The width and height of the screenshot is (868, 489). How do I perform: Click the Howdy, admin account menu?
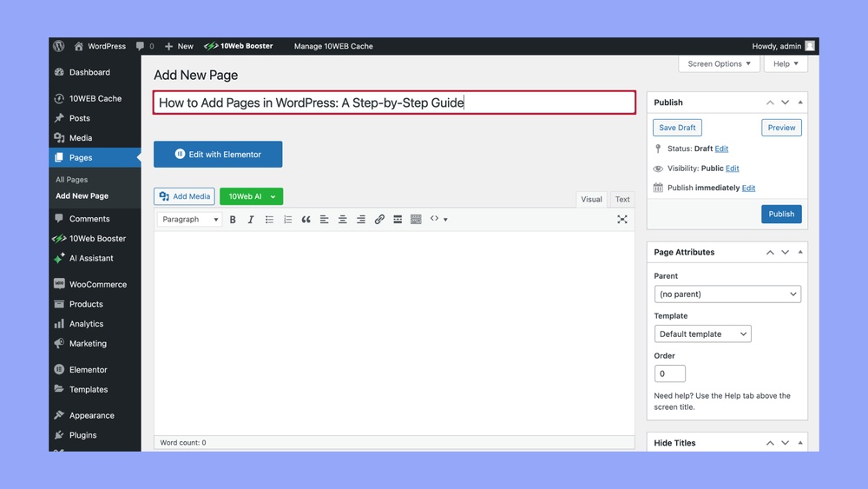[x=783, y=46]
